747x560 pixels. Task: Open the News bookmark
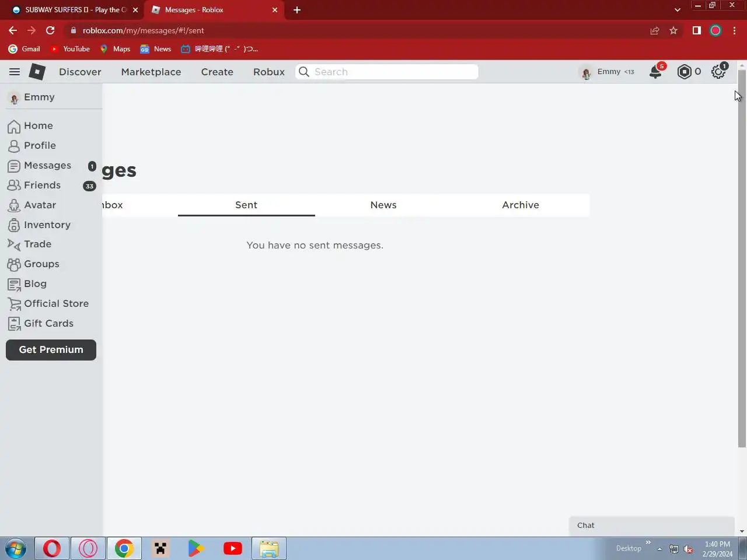(x=156, y=49)
